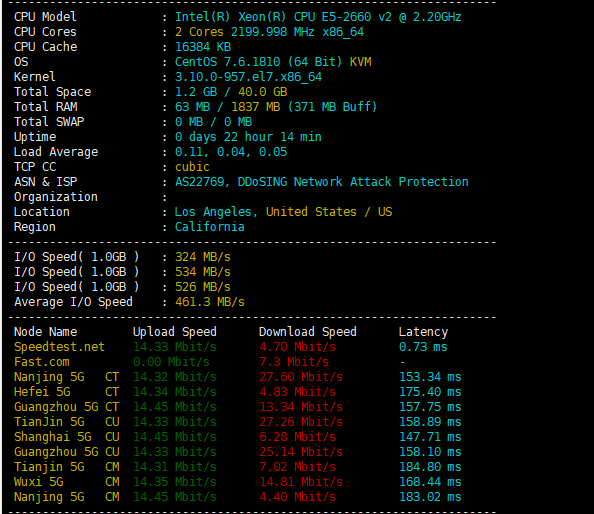Image resolution: width=594 pixels, height=514 pixels.
Task: Click the Hefei 5G CT latency value
Action: tap(430, 392)
